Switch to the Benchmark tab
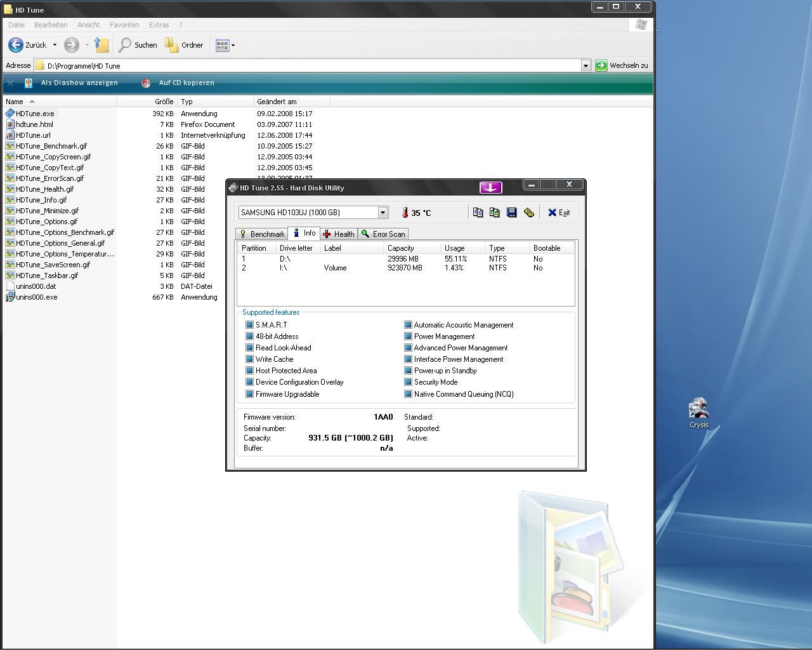 pos(262,234)
